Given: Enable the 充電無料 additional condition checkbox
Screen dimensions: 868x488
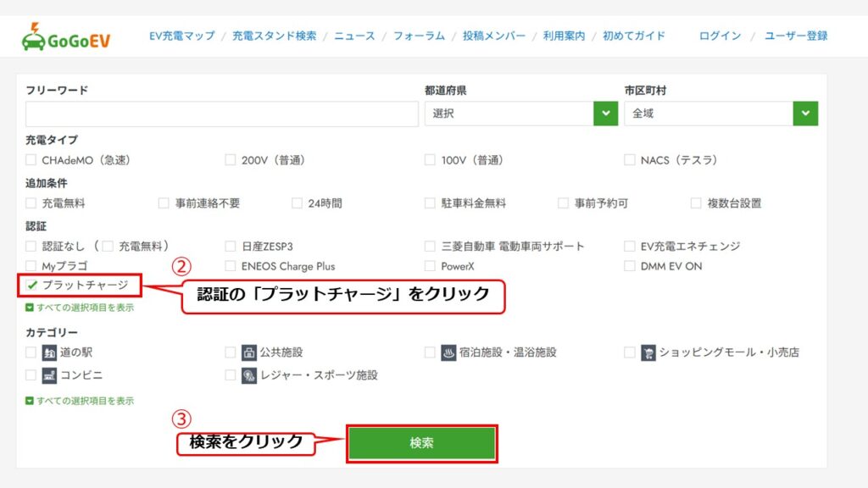Looking at the screenshot, I should click(x=31, y=203).
